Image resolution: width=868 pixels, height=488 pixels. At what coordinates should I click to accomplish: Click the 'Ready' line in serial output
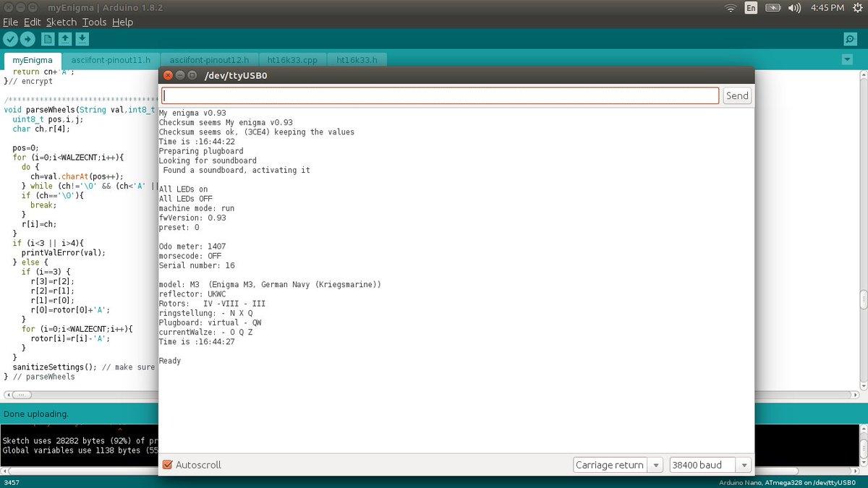(x=170, y=361)
